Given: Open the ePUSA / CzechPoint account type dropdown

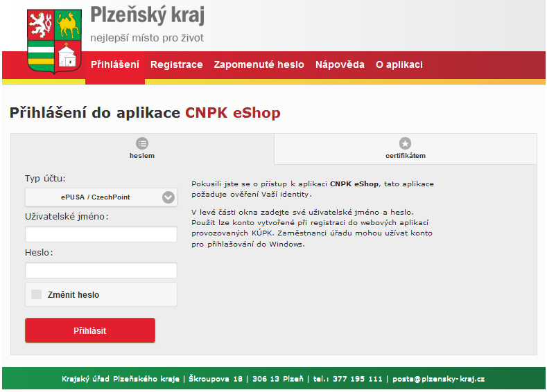Looking at the screenshot, I should [x=101, y=197].
